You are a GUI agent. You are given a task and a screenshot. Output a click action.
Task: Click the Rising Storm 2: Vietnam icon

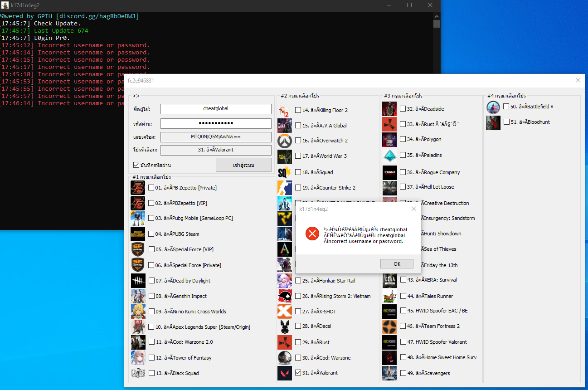coord(285,296)
